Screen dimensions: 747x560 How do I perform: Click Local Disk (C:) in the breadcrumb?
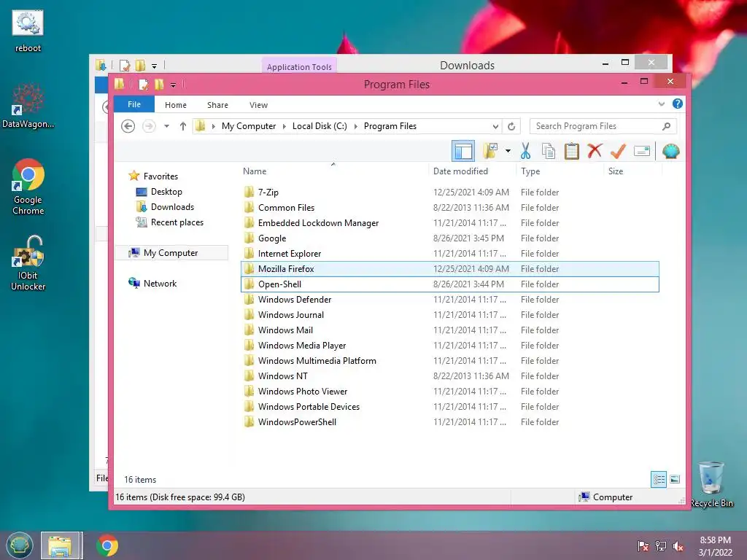tap(320, 126)
